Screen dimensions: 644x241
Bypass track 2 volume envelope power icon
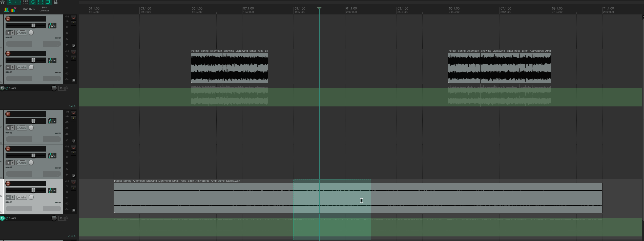7,88
